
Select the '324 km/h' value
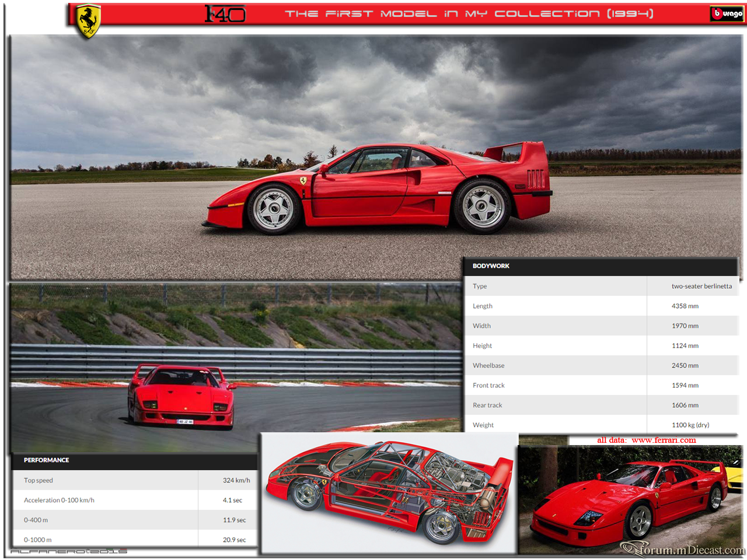236,481
